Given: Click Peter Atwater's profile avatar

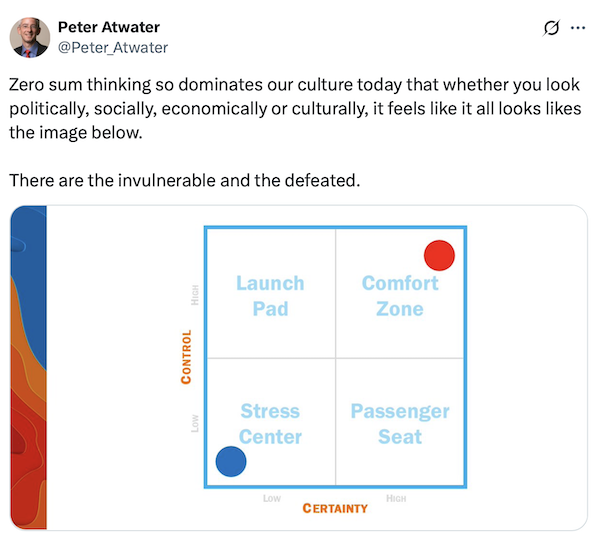Looking at the screenshot, I should click(30, 38).
